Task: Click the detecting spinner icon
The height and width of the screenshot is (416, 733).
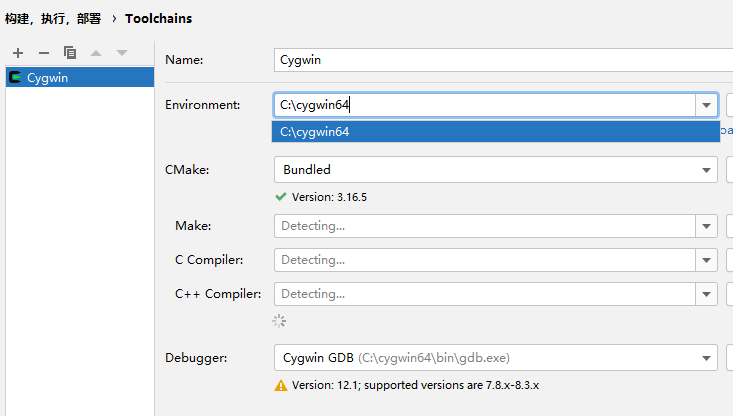Action: pos(279,321)
